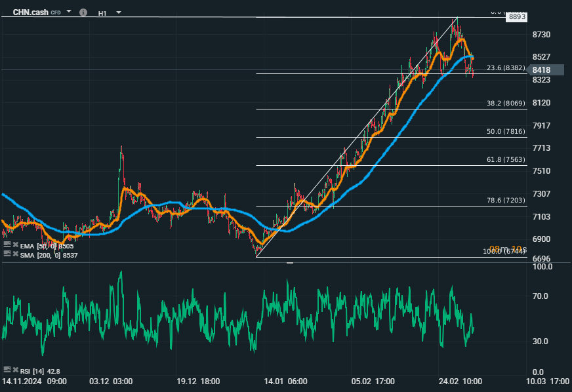Select the 38.2 (8069) Fibonacci label

click(x=506, y=103)
